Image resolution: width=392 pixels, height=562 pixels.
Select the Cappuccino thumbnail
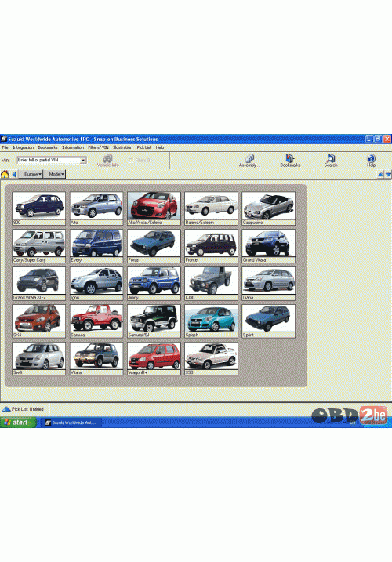coord(269,208)
